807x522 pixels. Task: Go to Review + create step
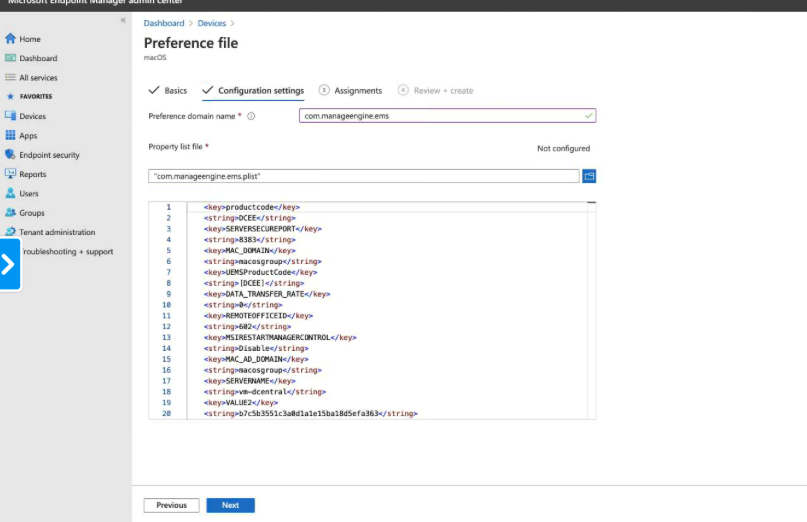tap(435, 91)
